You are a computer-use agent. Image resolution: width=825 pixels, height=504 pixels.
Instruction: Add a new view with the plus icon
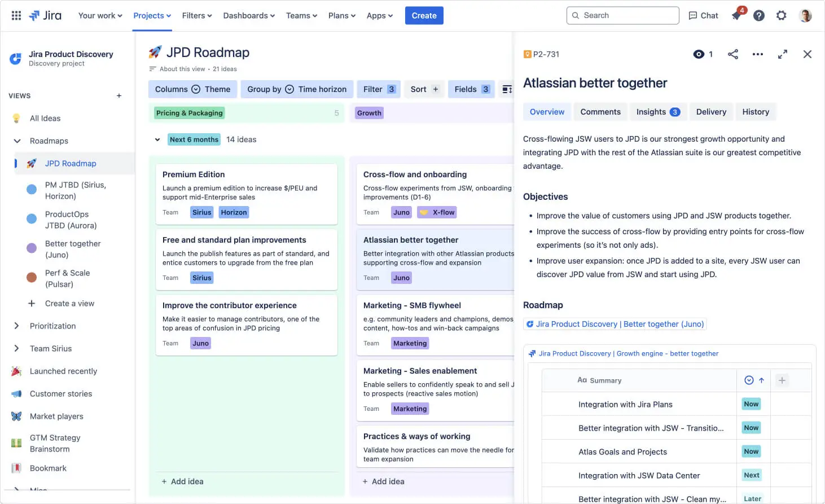(119, 95)
